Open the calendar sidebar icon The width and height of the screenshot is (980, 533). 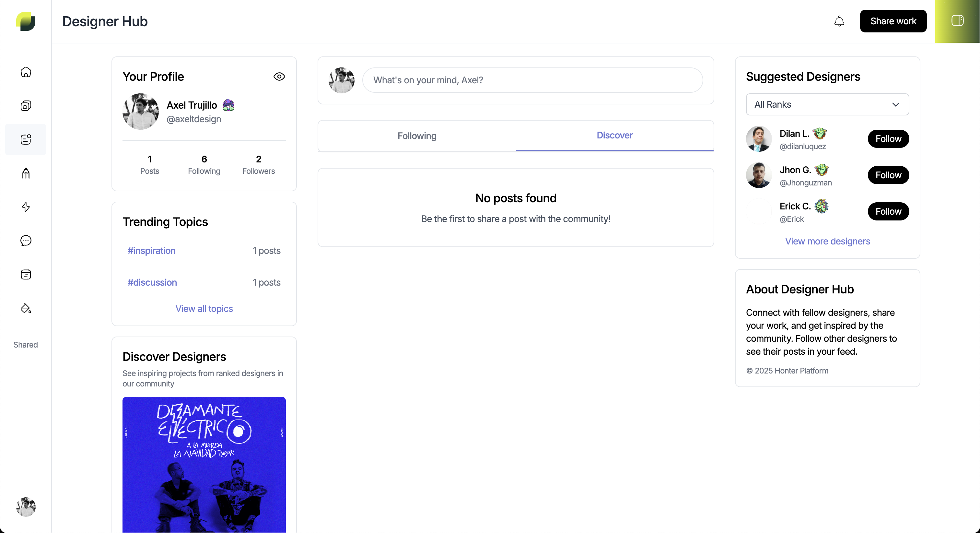[26, 274]
